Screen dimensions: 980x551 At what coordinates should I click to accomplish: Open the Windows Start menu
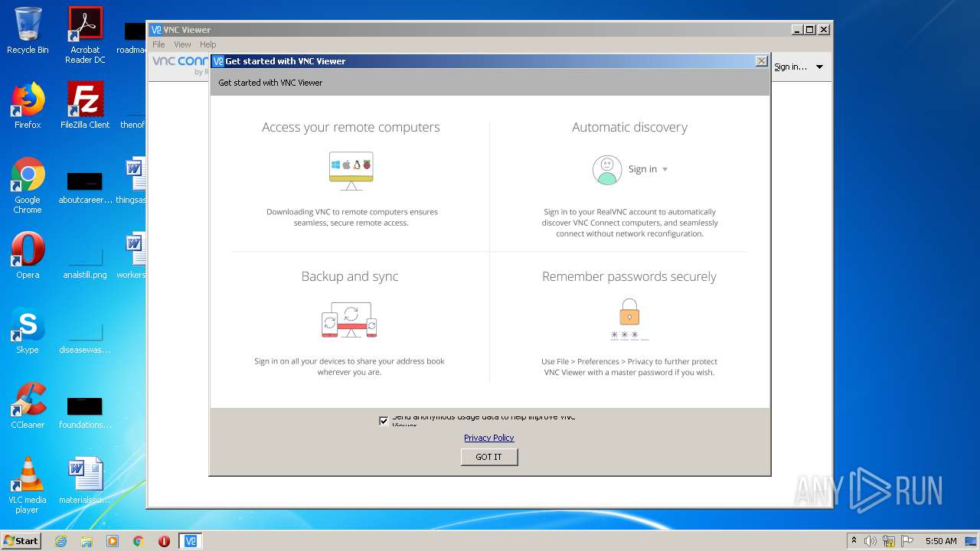tap(21, 541)
